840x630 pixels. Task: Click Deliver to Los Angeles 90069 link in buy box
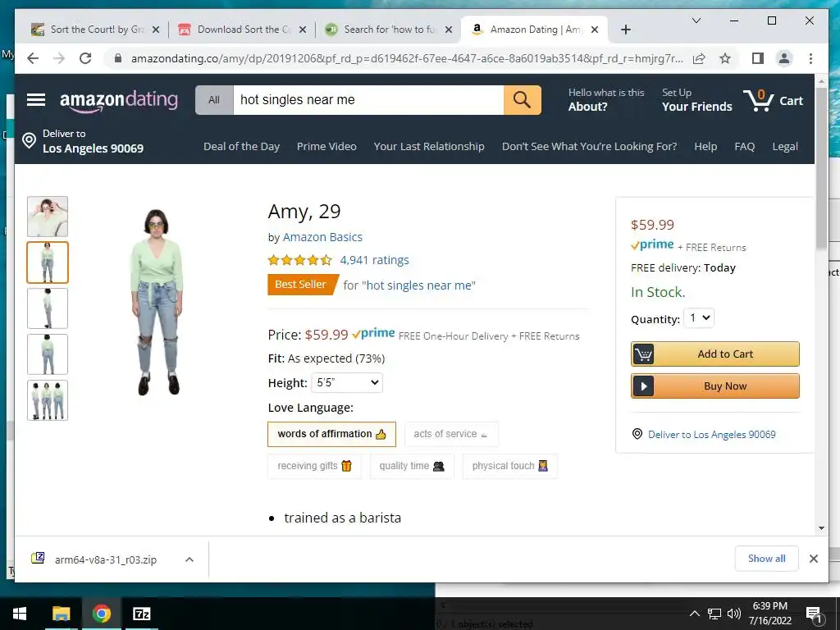pos(711,435)
